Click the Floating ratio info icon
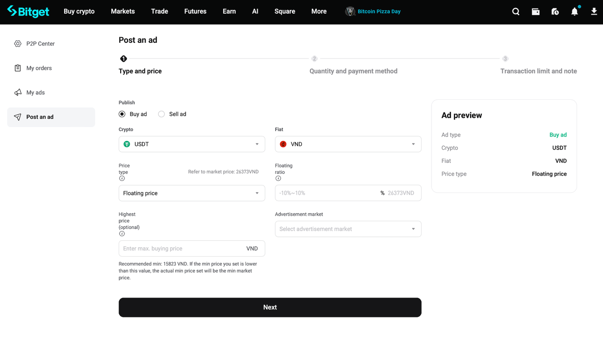 [278, 178]
